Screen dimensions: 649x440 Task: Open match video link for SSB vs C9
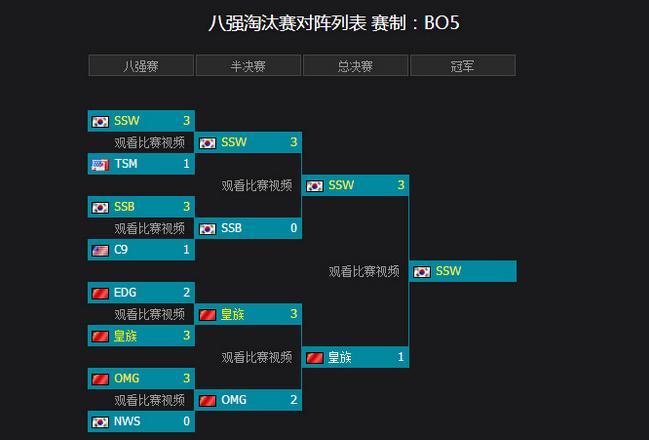pos(149,229)
